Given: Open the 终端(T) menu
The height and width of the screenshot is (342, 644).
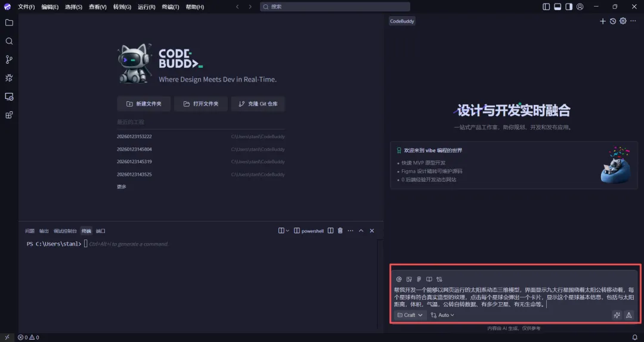Looking at the screenshot, I should [171, 7].
